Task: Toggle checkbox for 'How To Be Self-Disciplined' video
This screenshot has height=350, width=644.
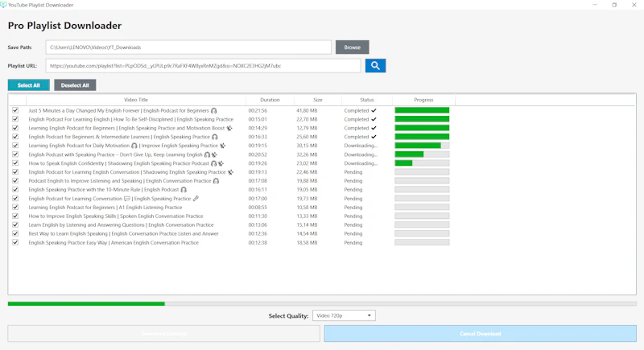Action: coord(15,119)
